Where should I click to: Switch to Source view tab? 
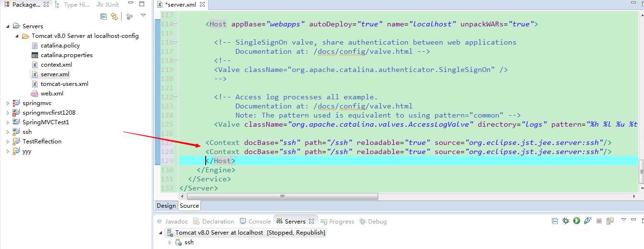pyautogui.click(x=189, y=206)
